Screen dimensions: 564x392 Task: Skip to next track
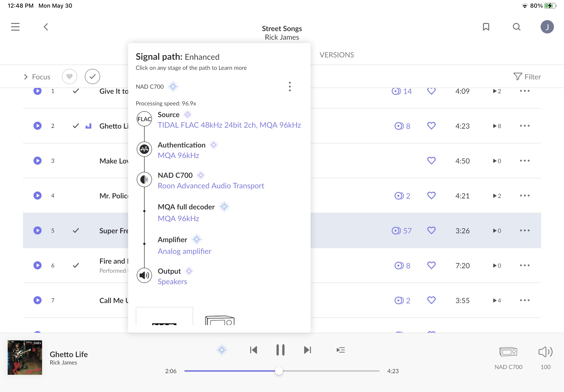point(307,350)
